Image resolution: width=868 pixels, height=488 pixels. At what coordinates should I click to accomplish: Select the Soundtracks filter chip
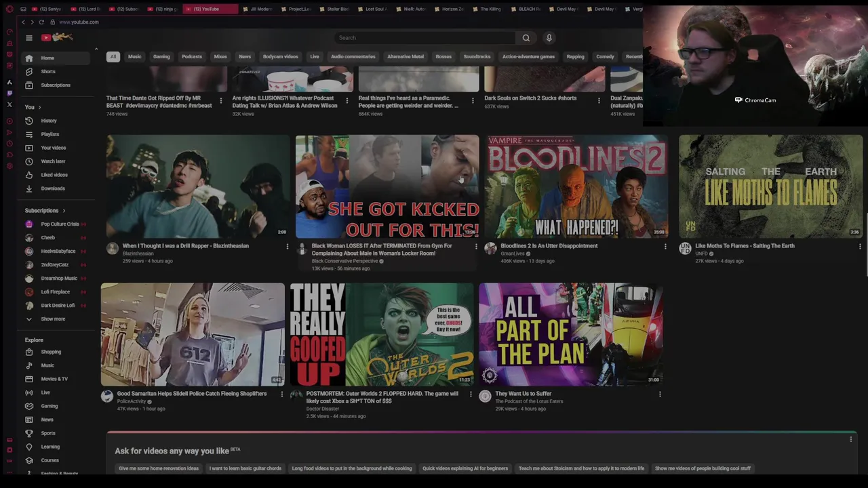477,57
